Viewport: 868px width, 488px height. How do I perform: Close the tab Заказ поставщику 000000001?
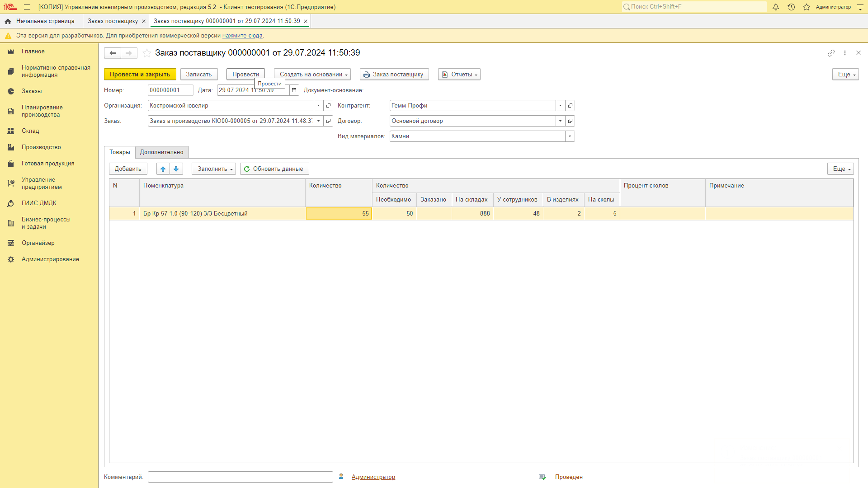(x=306, y=21)
